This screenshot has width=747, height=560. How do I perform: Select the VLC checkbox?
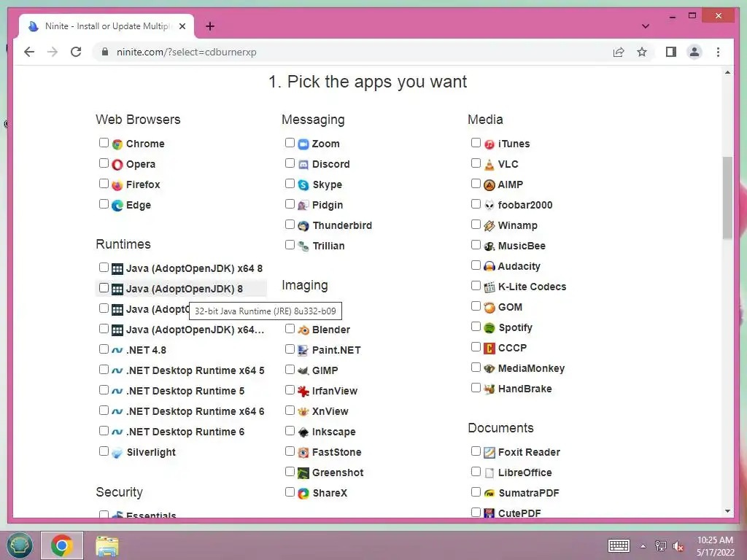pos(476,163)
